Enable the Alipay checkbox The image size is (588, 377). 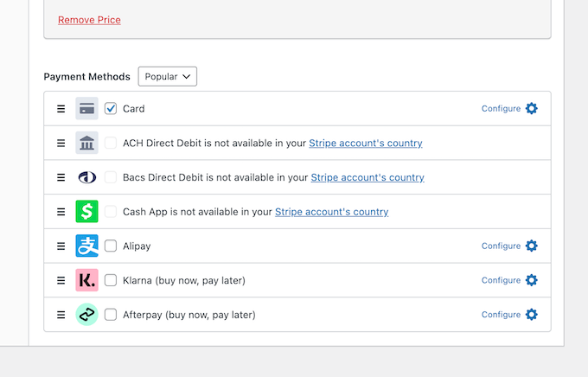[x=111, y=246]
